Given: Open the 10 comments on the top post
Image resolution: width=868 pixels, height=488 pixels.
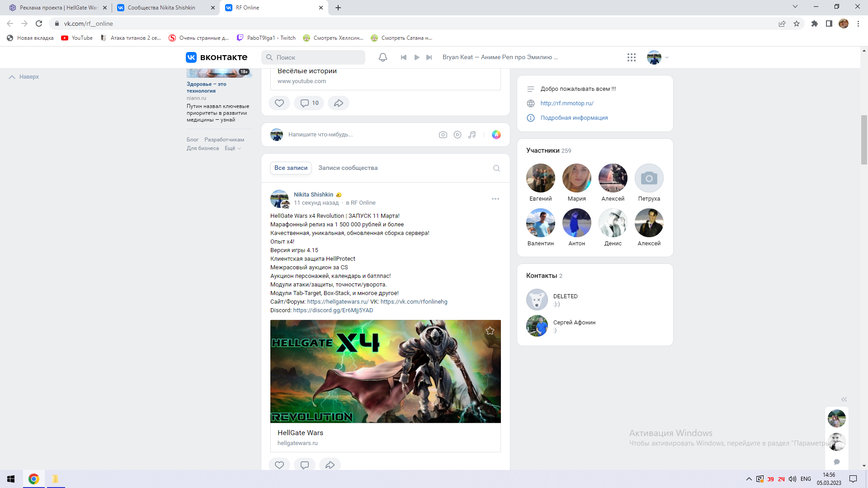Looking at the screenshot, I should [309, 103].
